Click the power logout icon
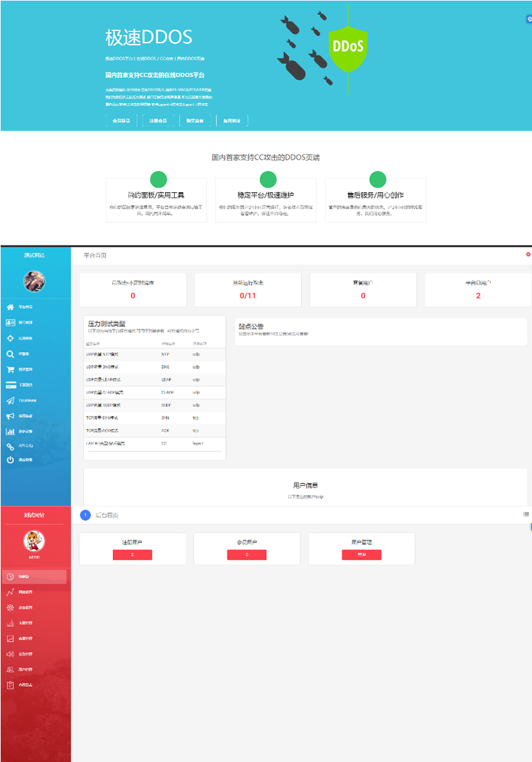Image resolution: width=532 pixels, height=762 pixels. 10,460
